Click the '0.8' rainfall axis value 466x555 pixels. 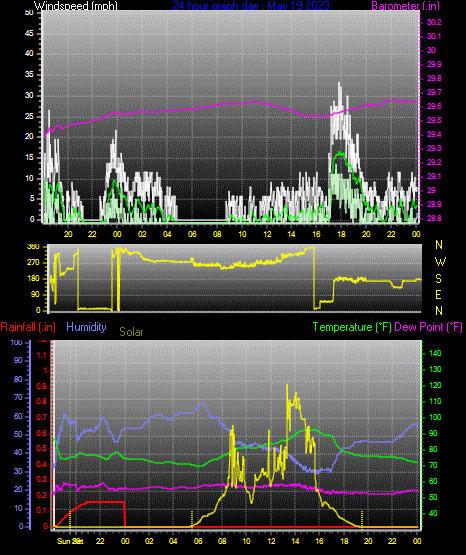click(x=42, y=402)
